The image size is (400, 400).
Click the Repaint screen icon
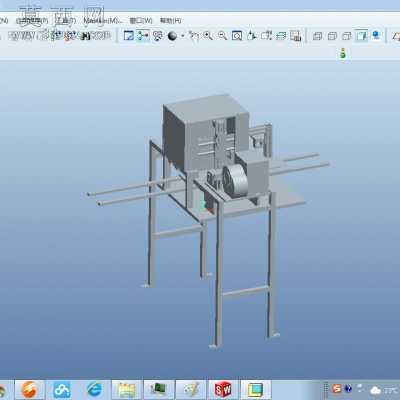coord(129,35)
